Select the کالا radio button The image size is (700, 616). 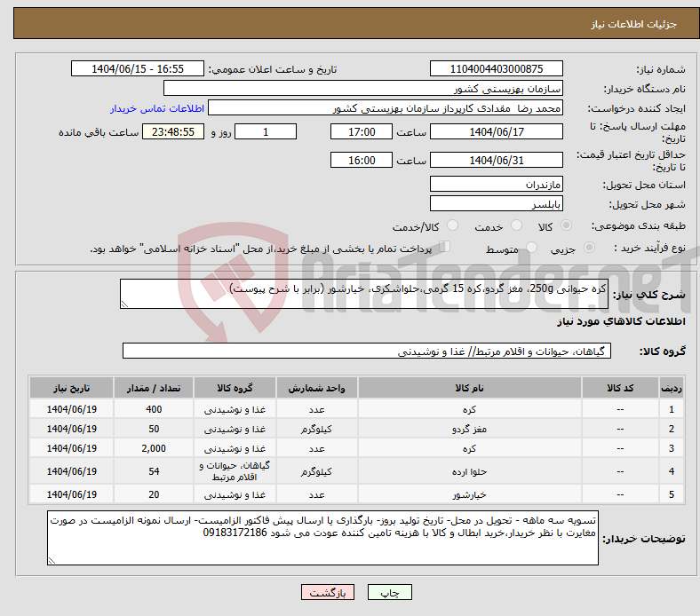567,226
